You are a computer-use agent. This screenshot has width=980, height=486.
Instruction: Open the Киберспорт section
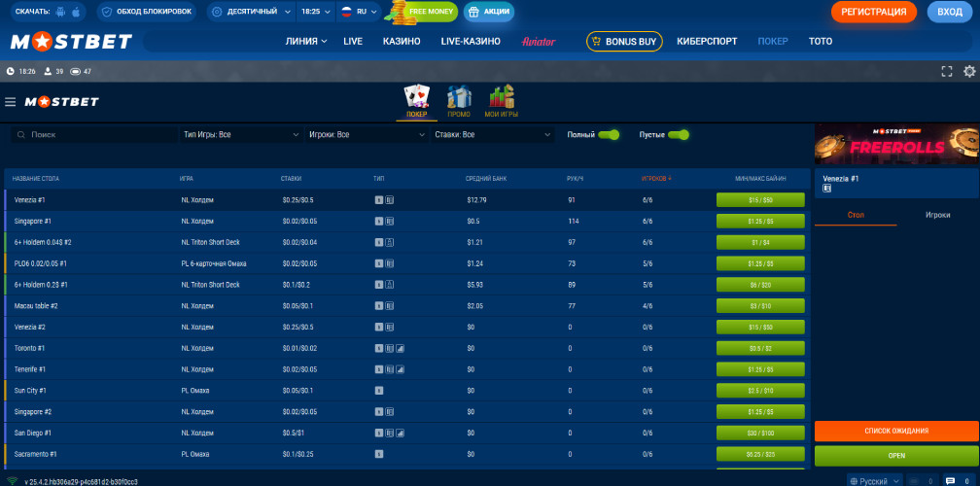[x=707, y=41]
